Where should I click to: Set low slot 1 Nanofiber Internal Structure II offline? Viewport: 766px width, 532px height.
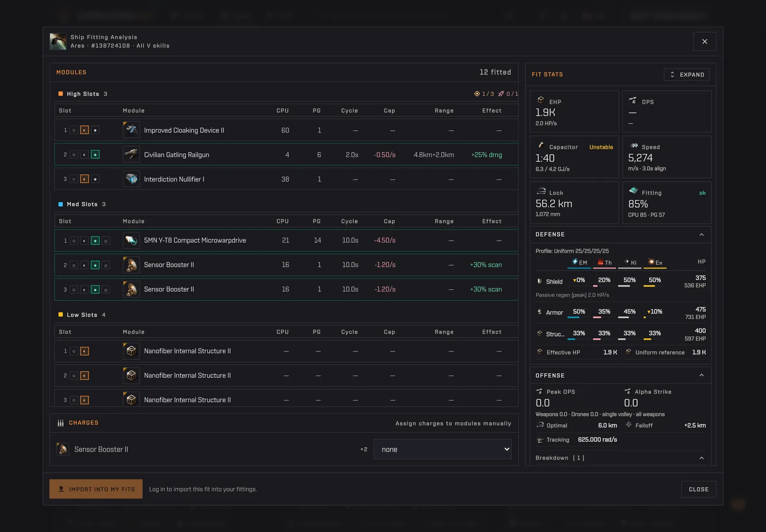(74, 351)
